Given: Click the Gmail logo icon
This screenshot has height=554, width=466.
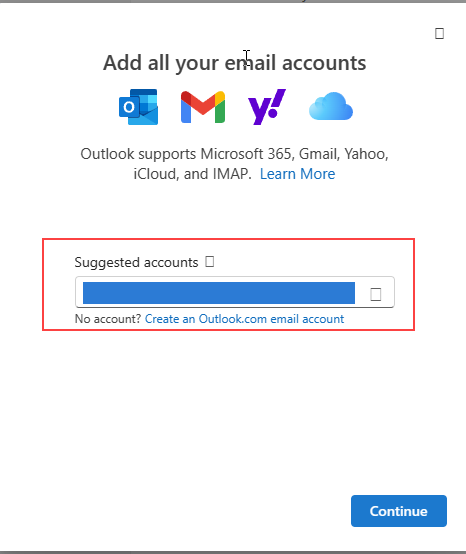Looking at the screenshot, I should (203, 107).
